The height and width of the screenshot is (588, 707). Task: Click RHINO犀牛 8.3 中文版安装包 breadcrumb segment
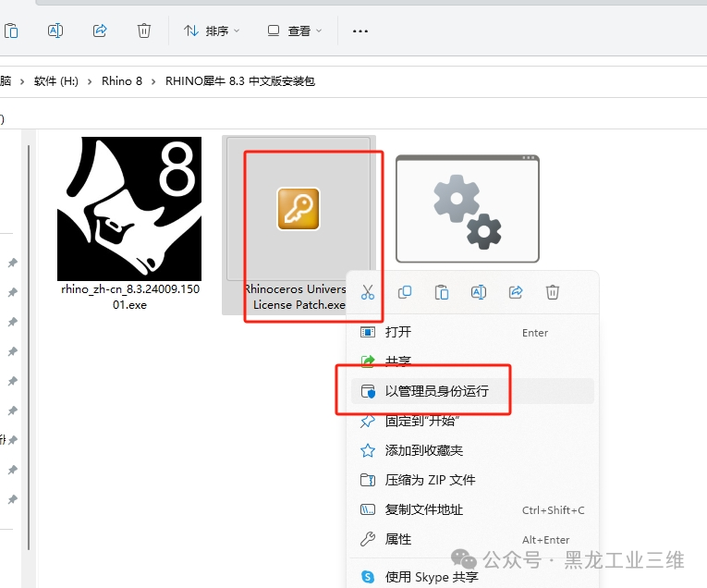(x=240, y=81)
